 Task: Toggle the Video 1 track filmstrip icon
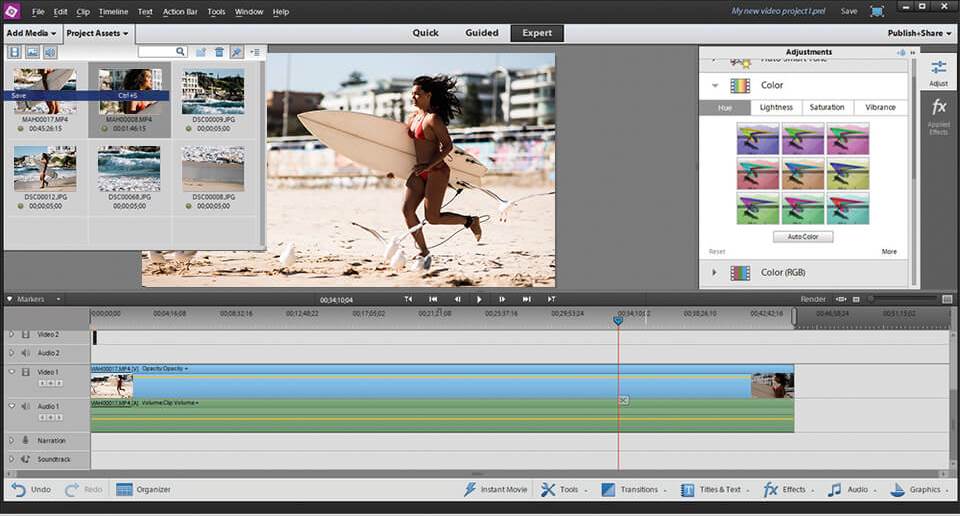pos(26,372)
